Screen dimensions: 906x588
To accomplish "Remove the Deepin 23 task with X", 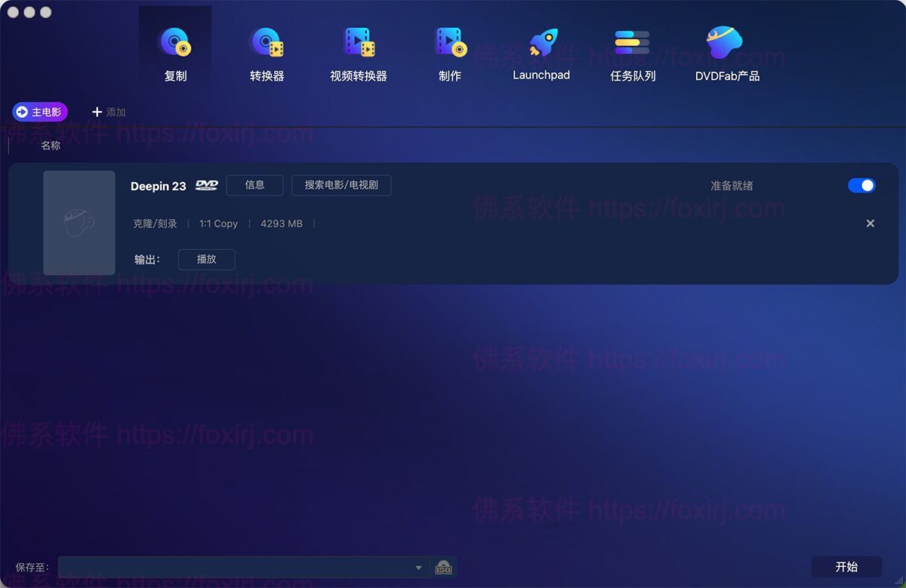I will (870, 223).
